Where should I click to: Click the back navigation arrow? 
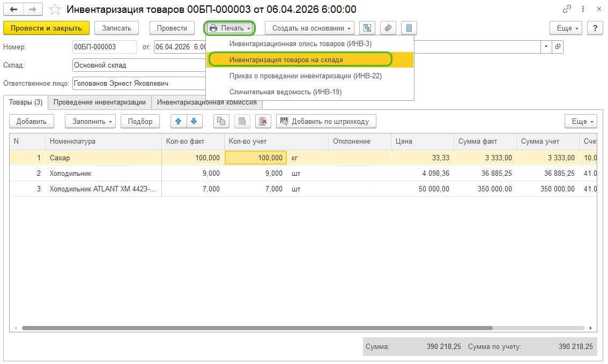[13, 9]
